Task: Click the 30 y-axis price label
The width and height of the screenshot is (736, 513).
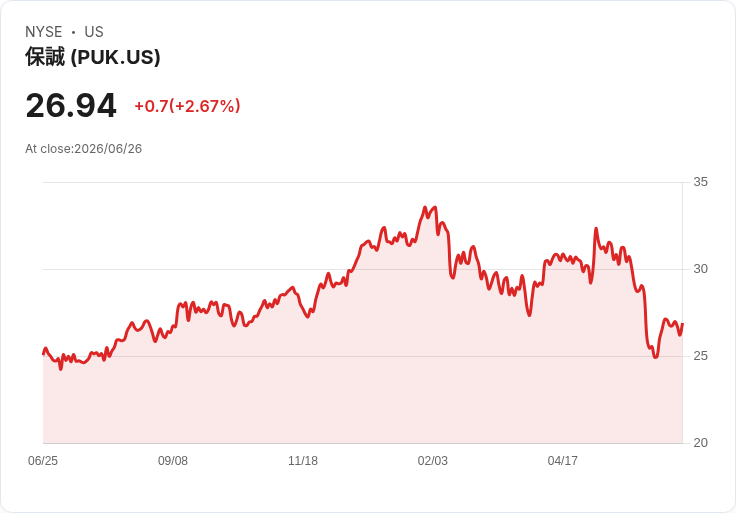Action: (700, 269)
